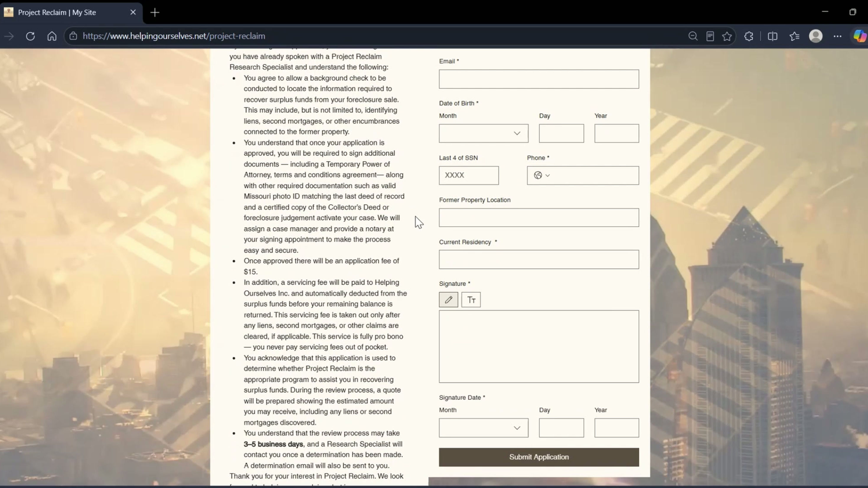868x488 pixels.
Task: View site info lock icon
Action: click(x=73, y=36)
